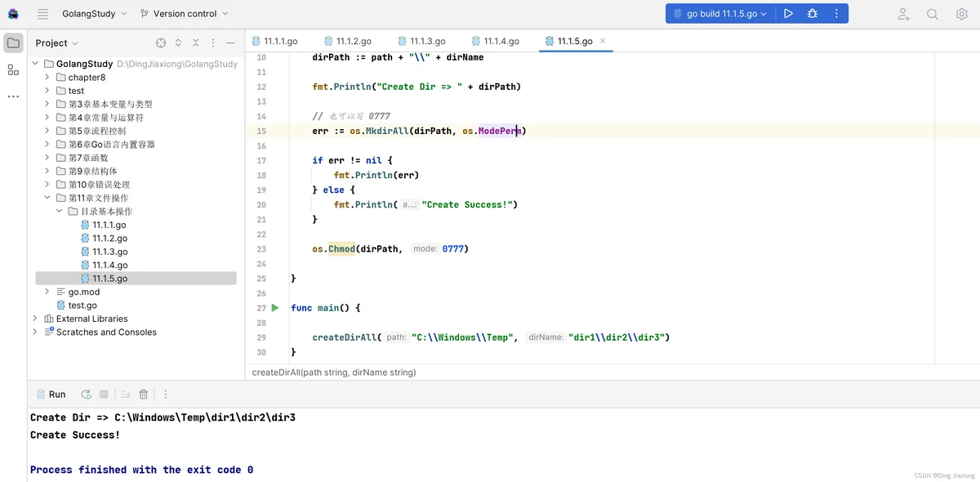Open the GolangStudy project dropdown
This screenshot has width=980, height=482.
click(94, 14)
